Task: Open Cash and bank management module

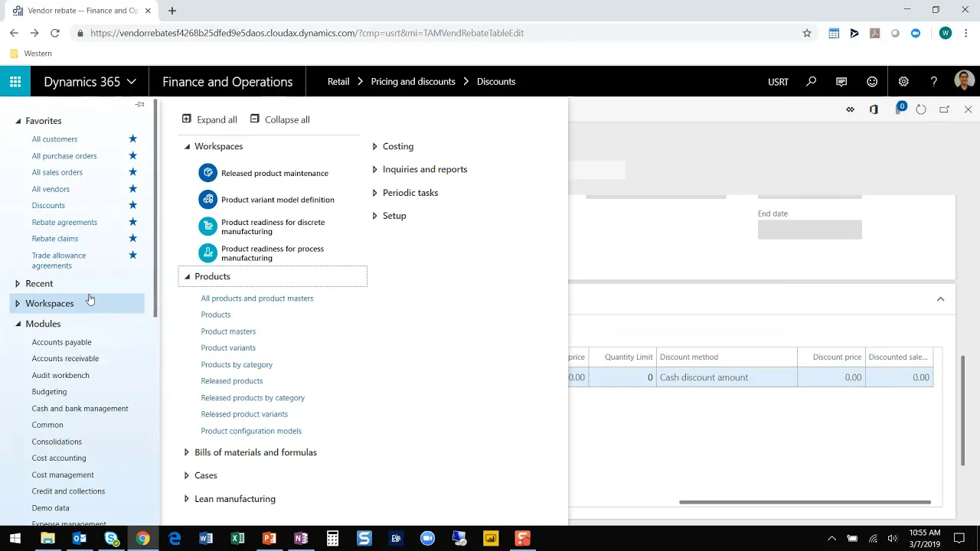Action: click(x=80, y=409)
